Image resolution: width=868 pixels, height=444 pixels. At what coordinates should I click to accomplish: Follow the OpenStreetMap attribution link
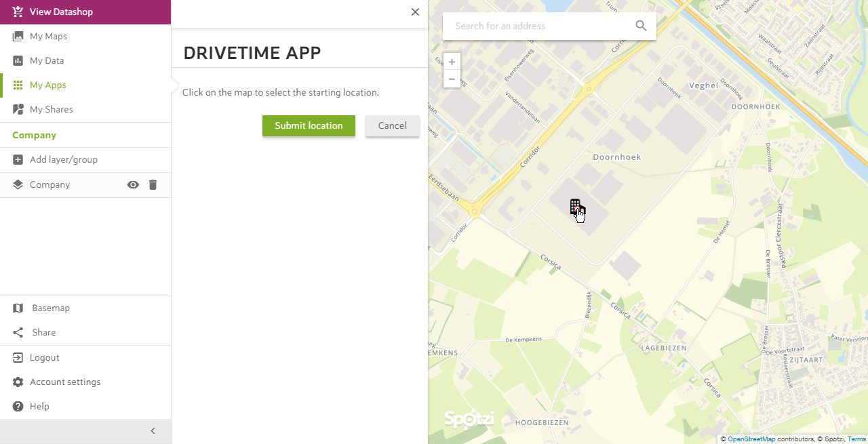click(751, 439)
